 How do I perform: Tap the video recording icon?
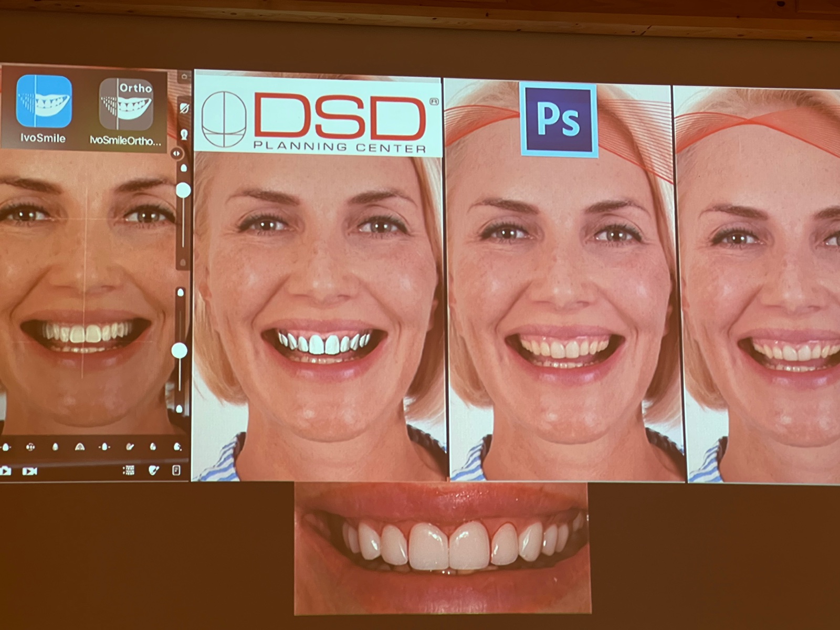(x=30, y=471)
